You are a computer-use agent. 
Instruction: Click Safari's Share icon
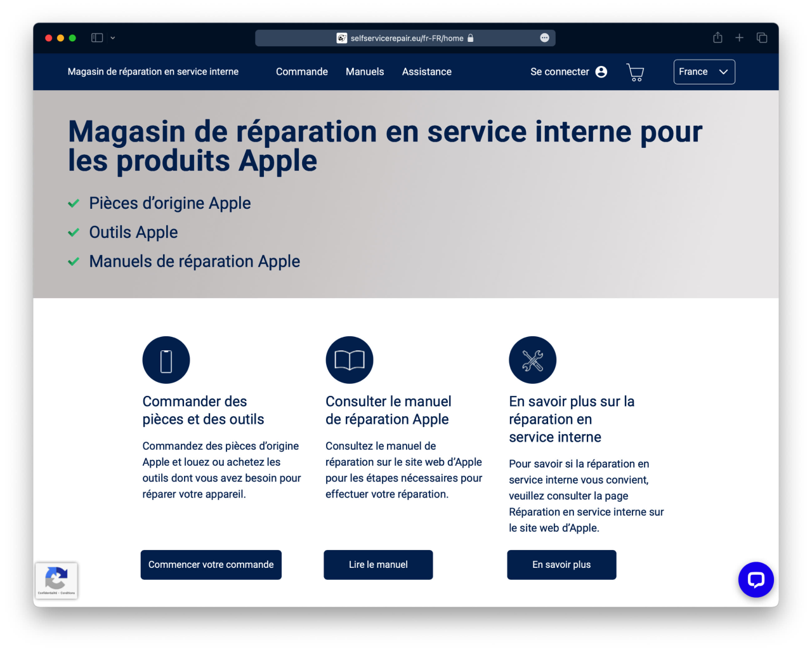(x=717, y=38)
